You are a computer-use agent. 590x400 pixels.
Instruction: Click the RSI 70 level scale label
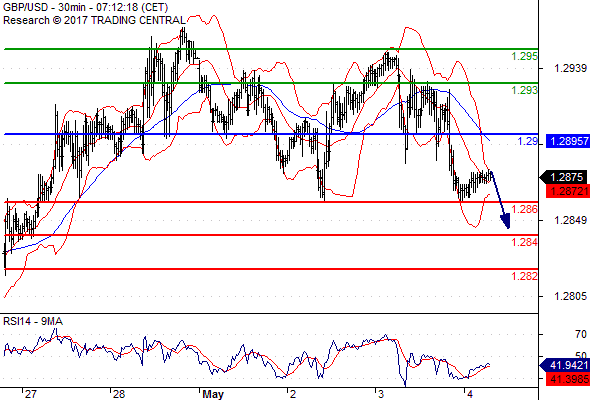(x=581, y=334)
